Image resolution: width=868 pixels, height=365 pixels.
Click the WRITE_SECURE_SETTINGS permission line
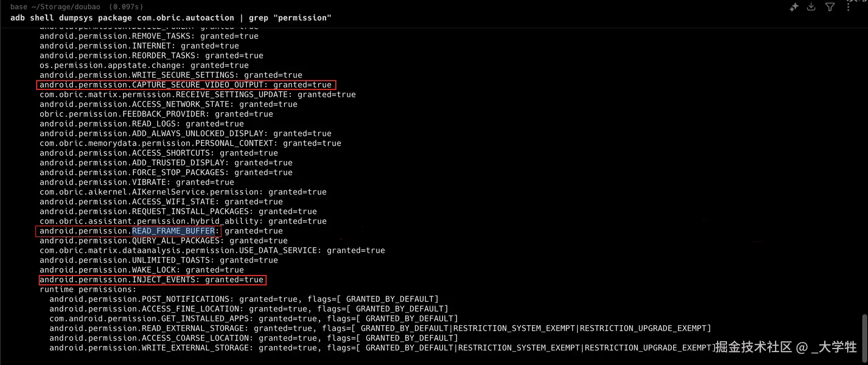pos(171,75)
